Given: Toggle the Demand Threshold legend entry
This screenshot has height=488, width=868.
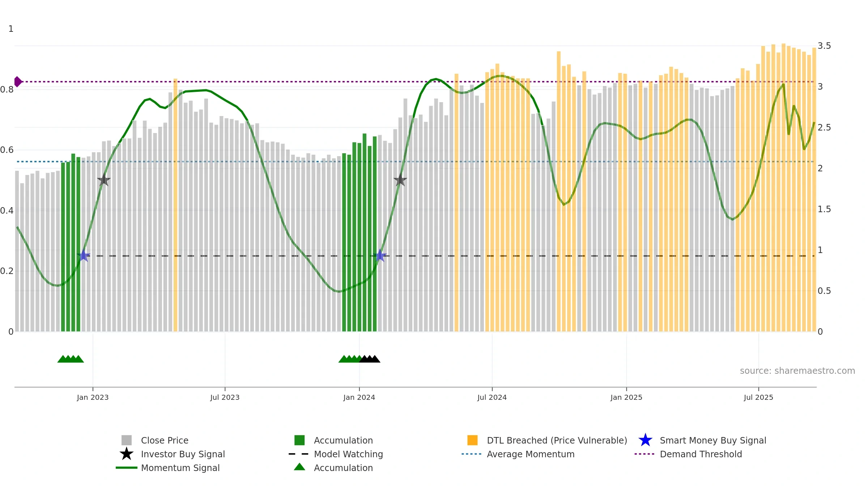Looking at the screenshot, I should [x=688, y=454].
